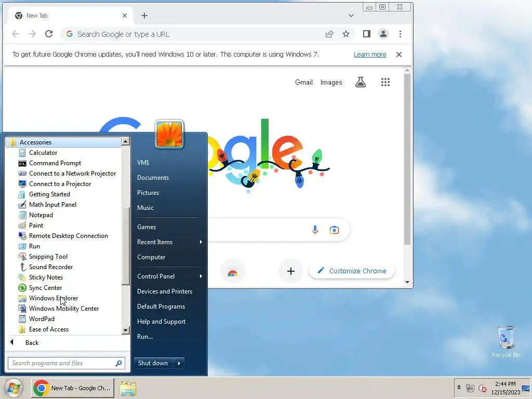Viewport: 532px width, 399px height.
Task: Open the Chrome profile icon
Action: pos(383,34)
